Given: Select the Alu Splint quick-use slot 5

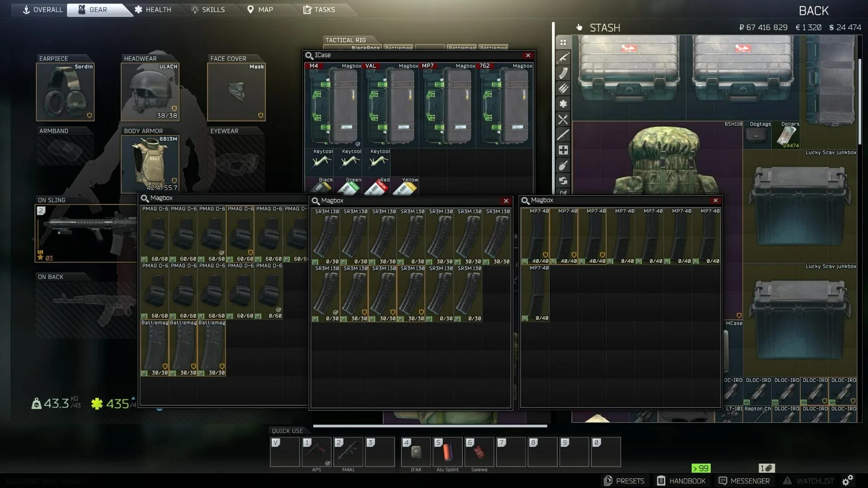Looking at the screenshot, I should point(448,452).
